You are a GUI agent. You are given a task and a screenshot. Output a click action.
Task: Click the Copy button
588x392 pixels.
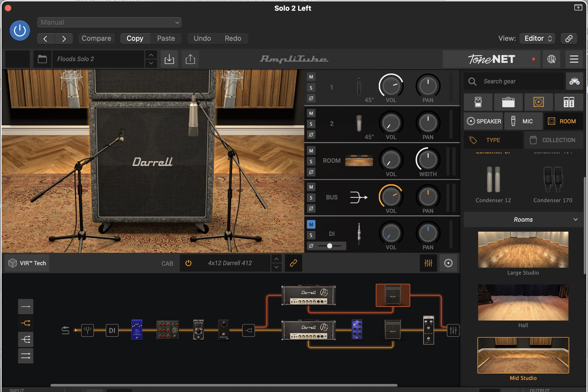[x=135, y=39]
